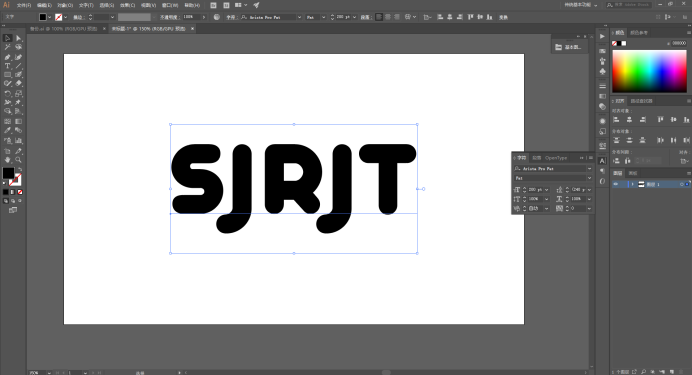
Task: Open the workspace switcher dropdown
Action: coord(581,5)
